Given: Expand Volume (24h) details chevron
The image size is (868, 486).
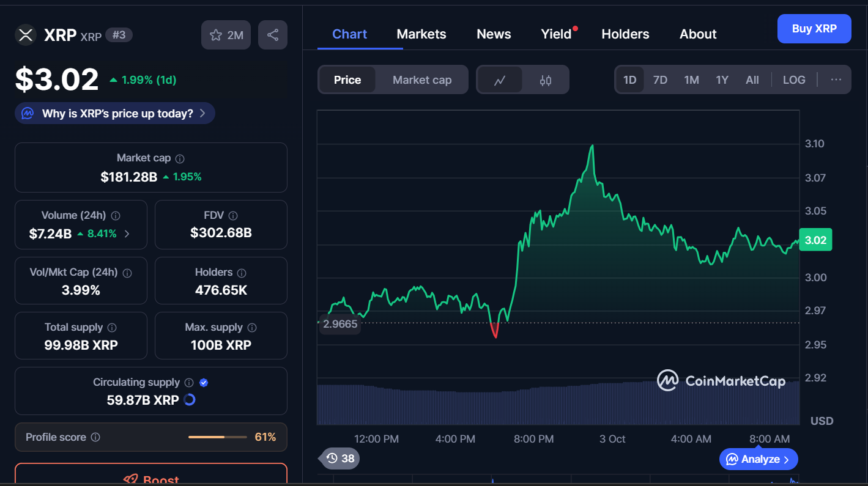Looking at the screenshot, I should pos(127,234).
